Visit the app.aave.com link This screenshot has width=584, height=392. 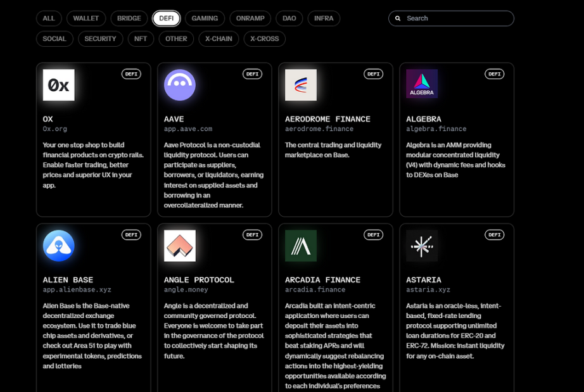(188, 129)
